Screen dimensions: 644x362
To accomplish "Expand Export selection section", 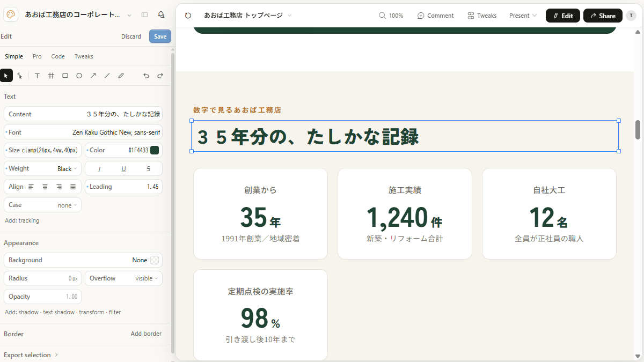I will (31, 355).
